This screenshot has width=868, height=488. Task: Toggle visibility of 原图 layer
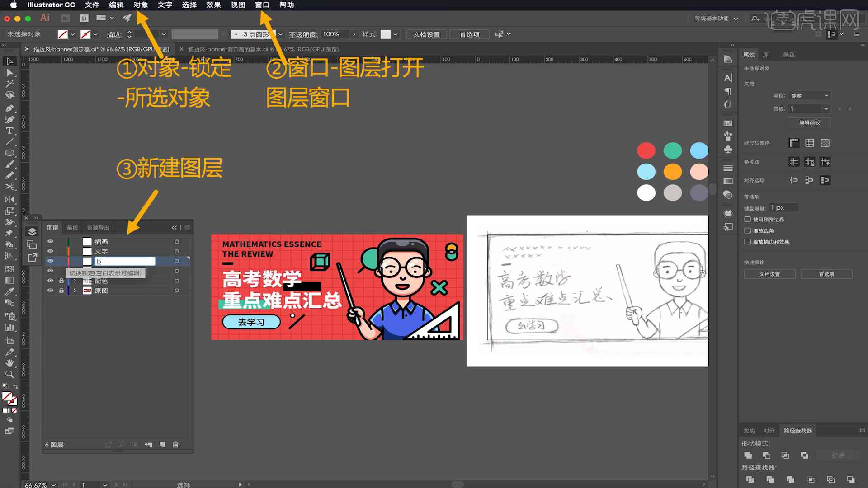click(51, 290)
